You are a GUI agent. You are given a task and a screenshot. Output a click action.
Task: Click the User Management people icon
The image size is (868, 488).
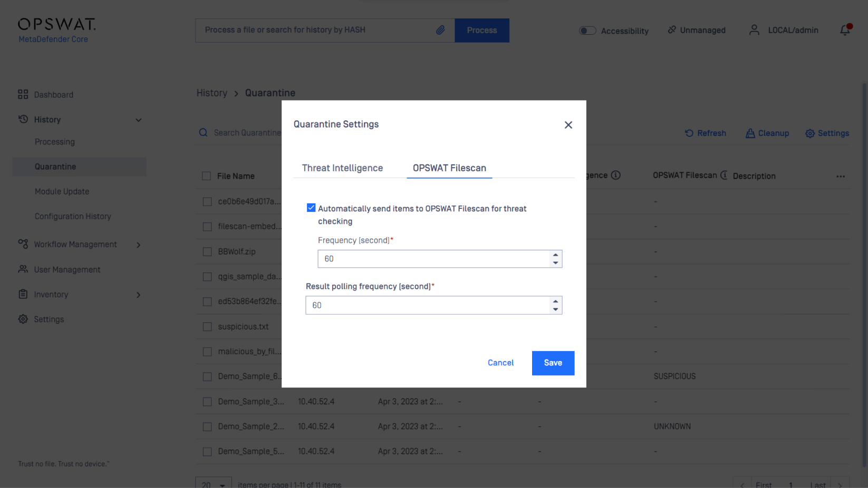coord(23,269)
